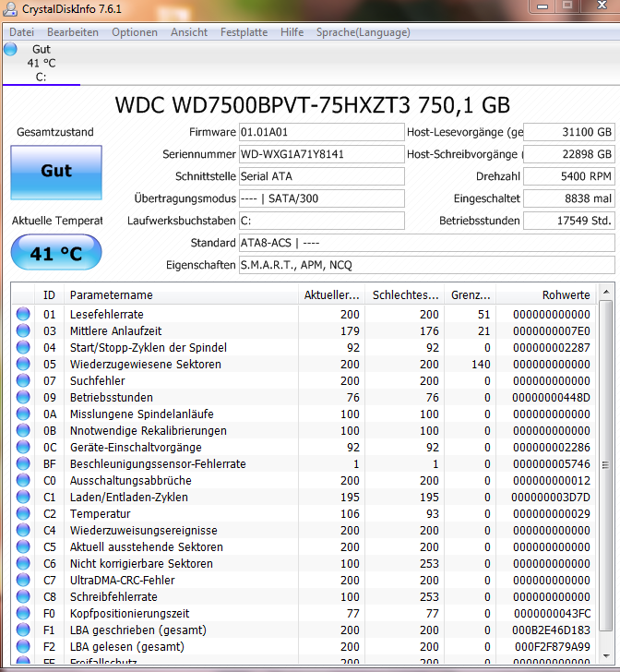This screenshot has width=620, height=672.
Task: Click status icon of Wiederzugewiesene Sektoren row
Action: [23, 365]
